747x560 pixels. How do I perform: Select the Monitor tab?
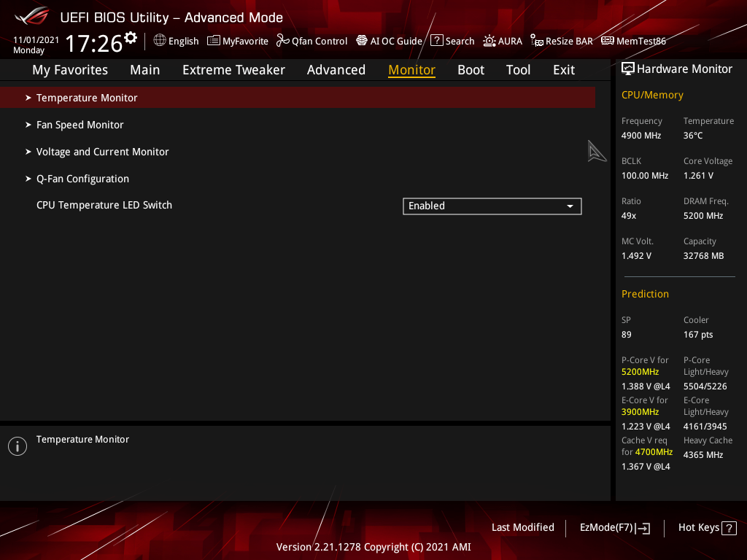(411, 70)
